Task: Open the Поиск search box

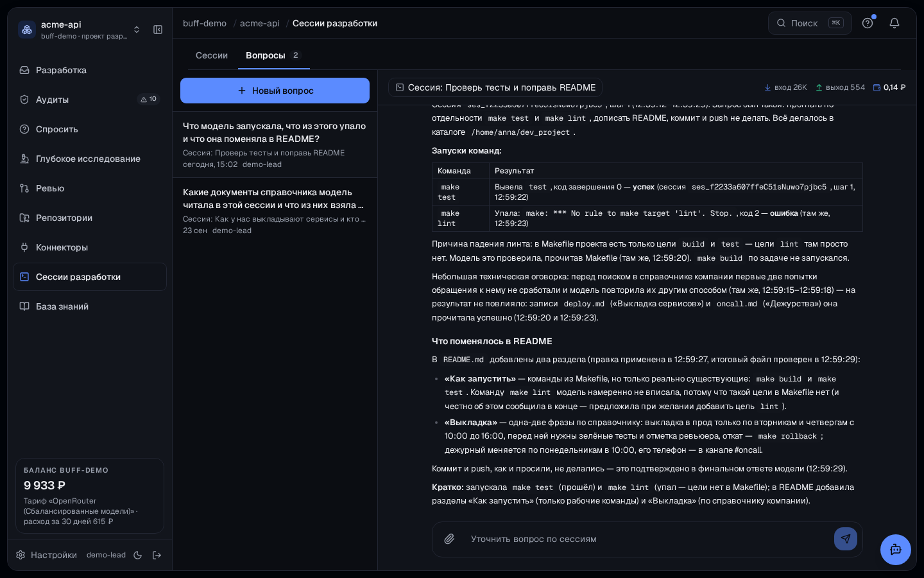Action: point(810,23)
